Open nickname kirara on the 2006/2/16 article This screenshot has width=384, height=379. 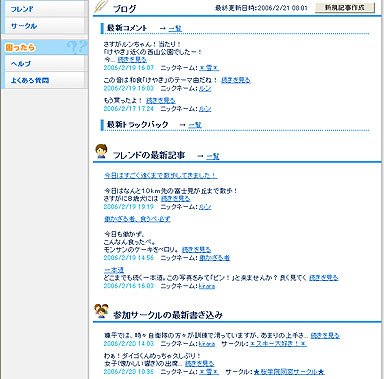point(207,286)
